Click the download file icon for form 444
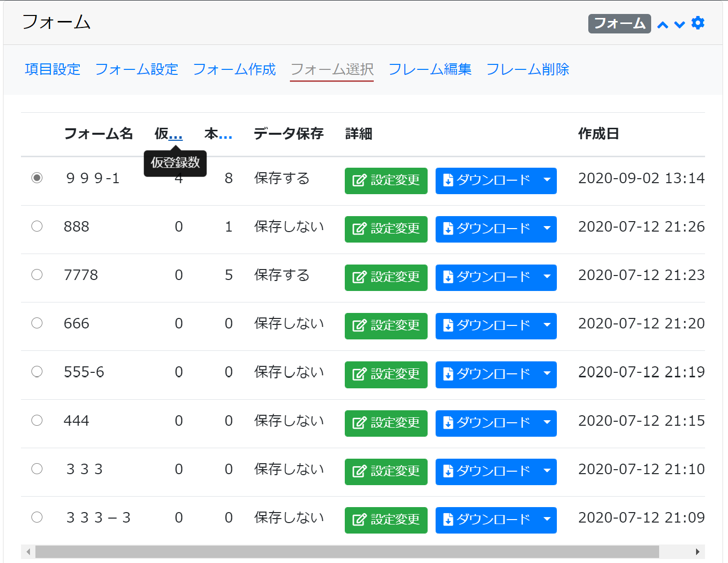Image resolution: width=728 pixels, height=563 pixels. (449, 423)
